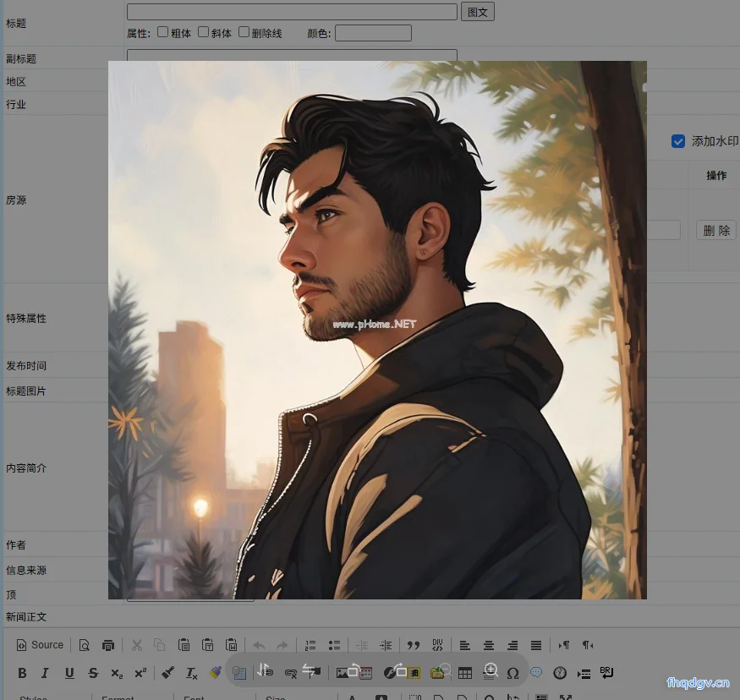Justify the paragraph text
The width and height of the screenshot is (740, 700).
(x=536, y=645)
